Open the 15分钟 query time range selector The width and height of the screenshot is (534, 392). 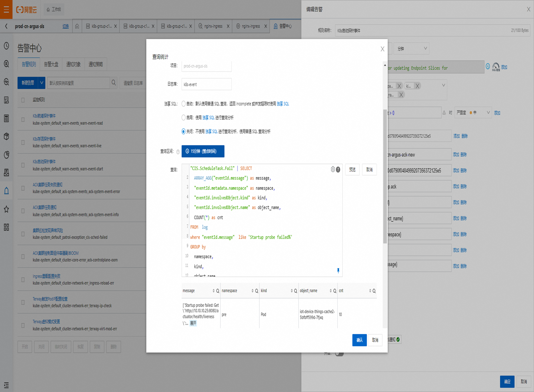point(203,151)
